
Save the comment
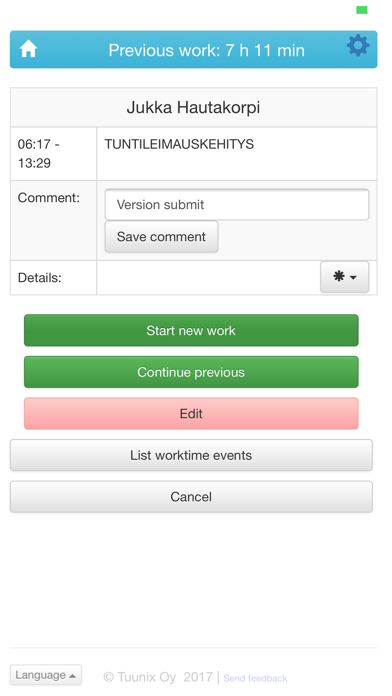click(x=161, y=237)
